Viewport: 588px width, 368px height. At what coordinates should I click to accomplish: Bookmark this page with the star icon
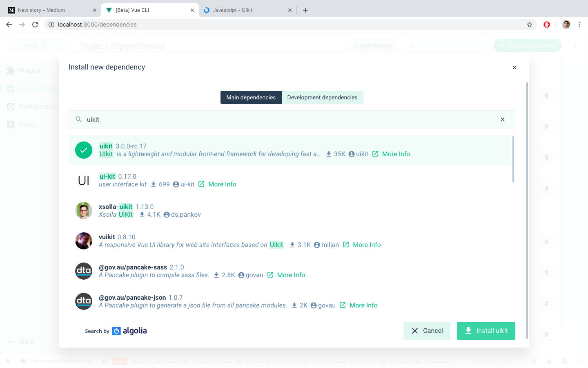530,25
